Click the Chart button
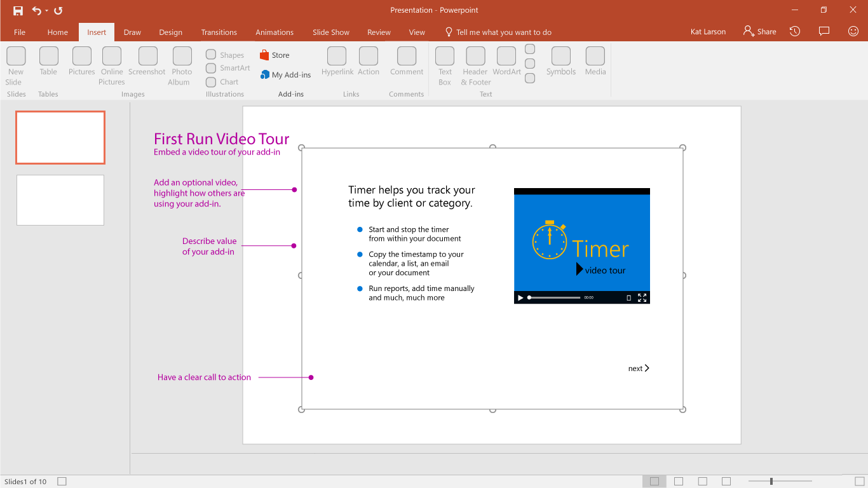The image size is (868, 488). coord(222,82)
